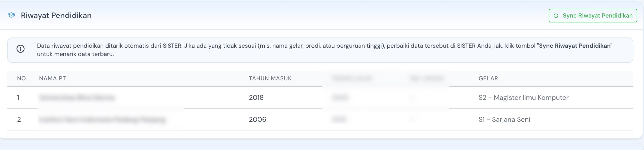Click the TAHUN MASUK column header
644x150 pixels.
coord(270,78)
